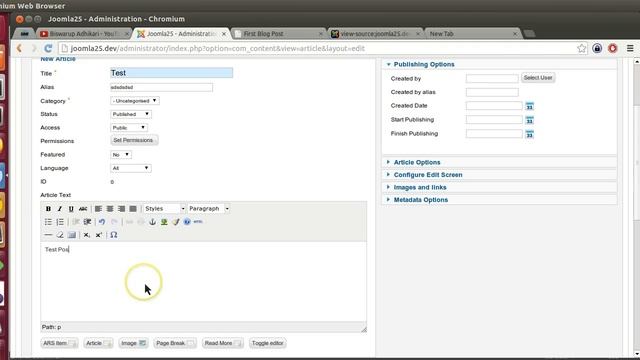This screenshot has width=640, height=360.
Task: Click into the Title field
Action: pyautogui.click(x=171, y=73)
